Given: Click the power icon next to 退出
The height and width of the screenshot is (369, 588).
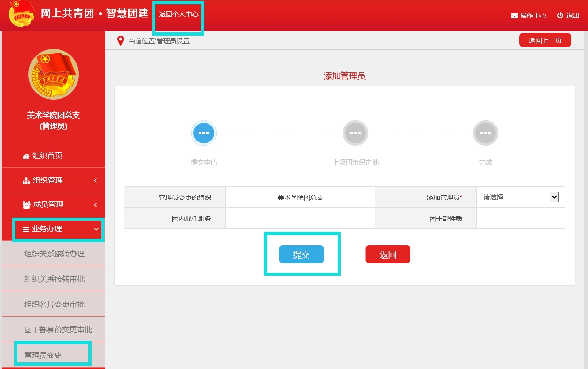Looking at the screenshot, I should [560, 16].
